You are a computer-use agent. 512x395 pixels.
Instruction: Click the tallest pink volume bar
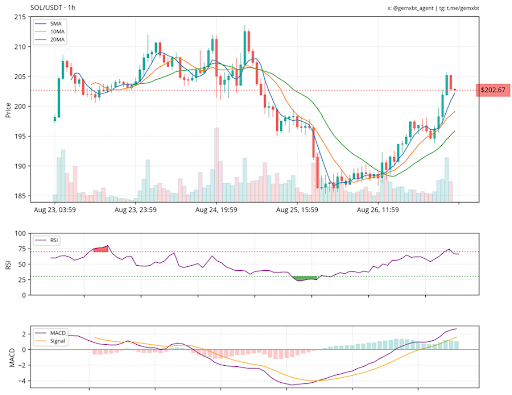click(217, 165)
